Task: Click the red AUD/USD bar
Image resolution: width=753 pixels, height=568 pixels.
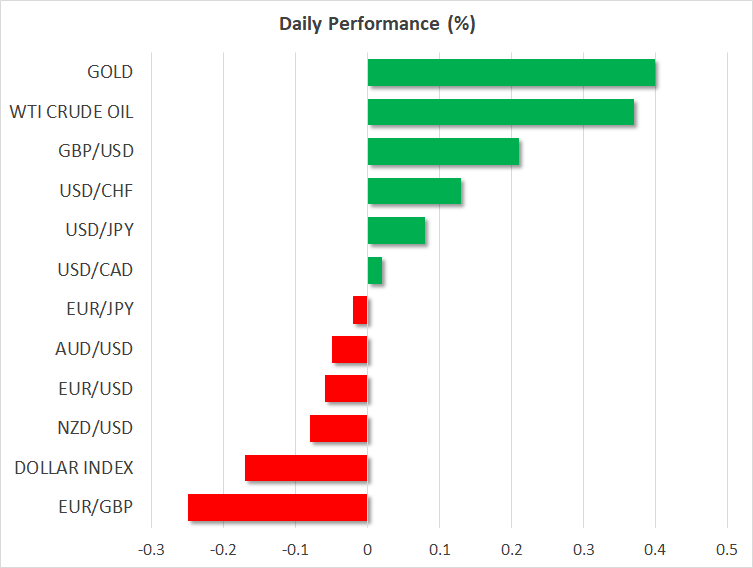Action: (x=350, y=349)
